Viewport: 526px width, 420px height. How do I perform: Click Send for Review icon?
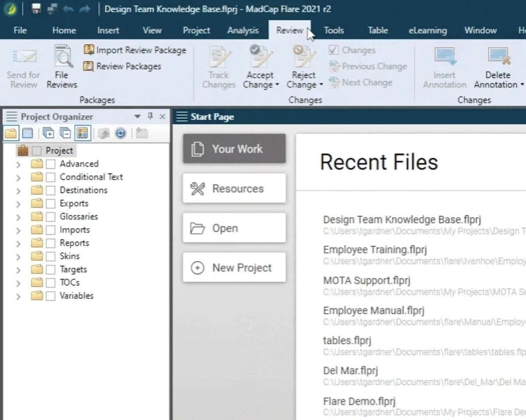pyautogui.click(x=24, y=57)
